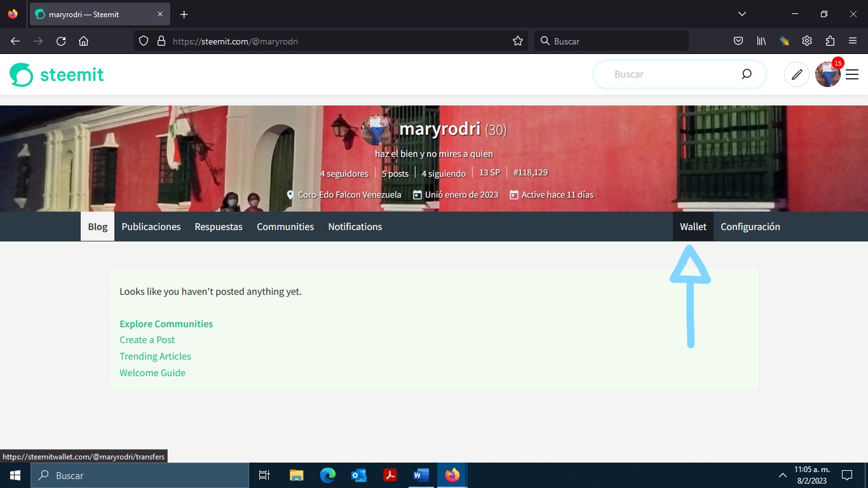Open the browser home page icon

pos(83,41)
